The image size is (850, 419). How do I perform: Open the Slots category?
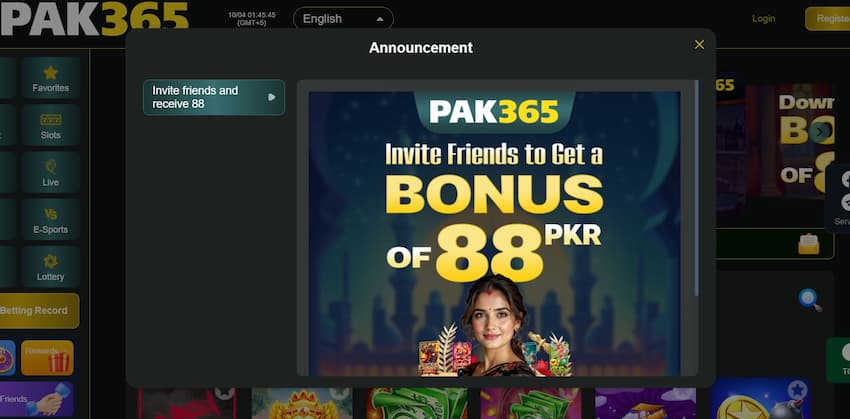tap(50, 125)
